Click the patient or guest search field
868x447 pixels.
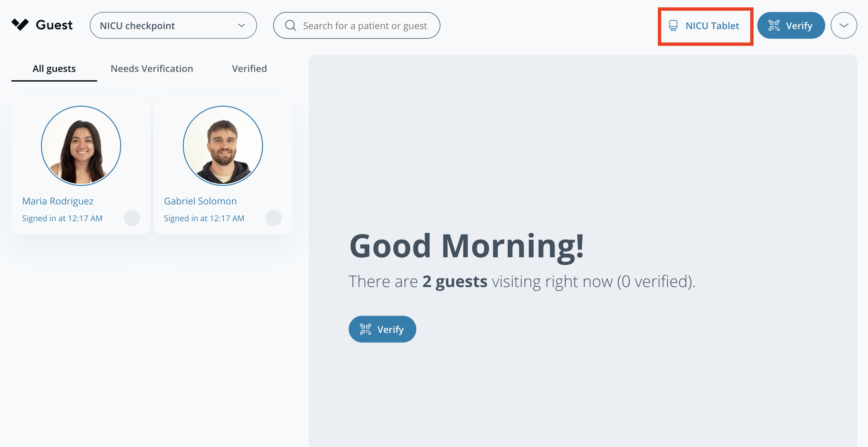(x=365, y=26)
